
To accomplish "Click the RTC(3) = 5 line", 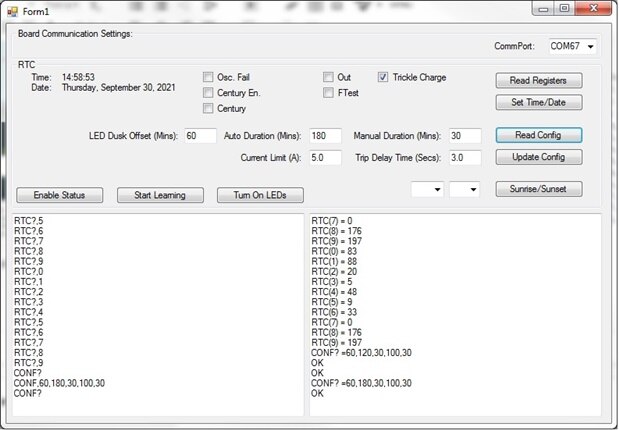I will [332, 282].
